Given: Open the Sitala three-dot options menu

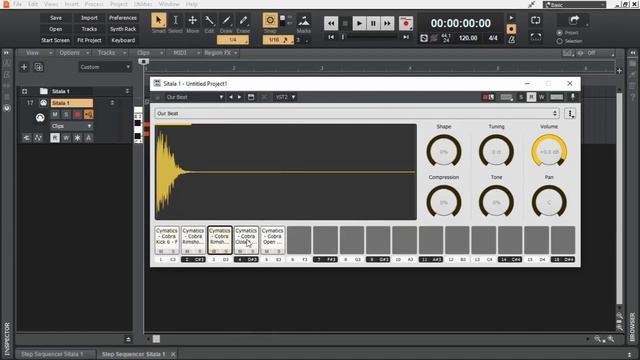Looking at the screenshot, I should coord(570,113).
